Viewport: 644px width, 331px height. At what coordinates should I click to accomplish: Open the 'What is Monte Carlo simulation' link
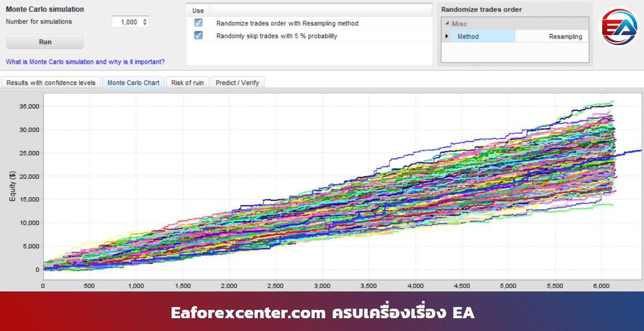(85, 62)
